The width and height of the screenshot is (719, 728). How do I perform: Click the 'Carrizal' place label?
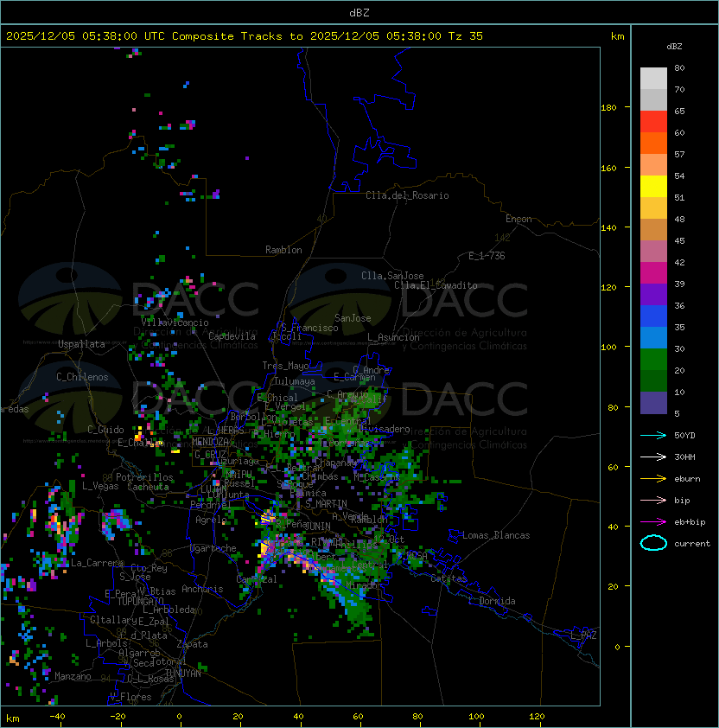pos(257,579)
